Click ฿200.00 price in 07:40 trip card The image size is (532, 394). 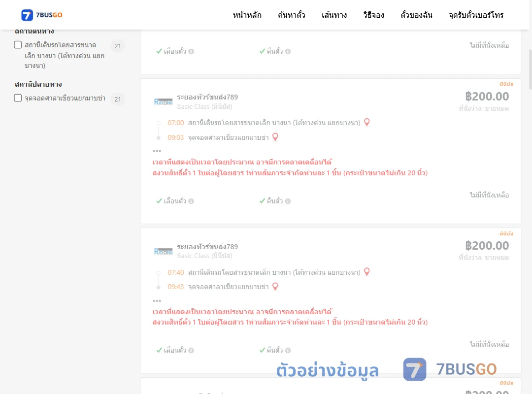(x=487, y=246)
